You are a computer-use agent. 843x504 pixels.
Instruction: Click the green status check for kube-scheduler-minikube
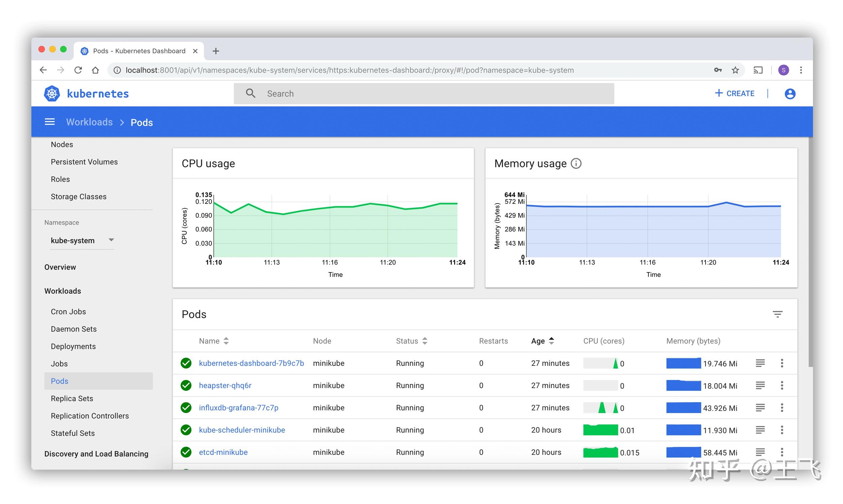pyautogui.click(x=186, y=430)
